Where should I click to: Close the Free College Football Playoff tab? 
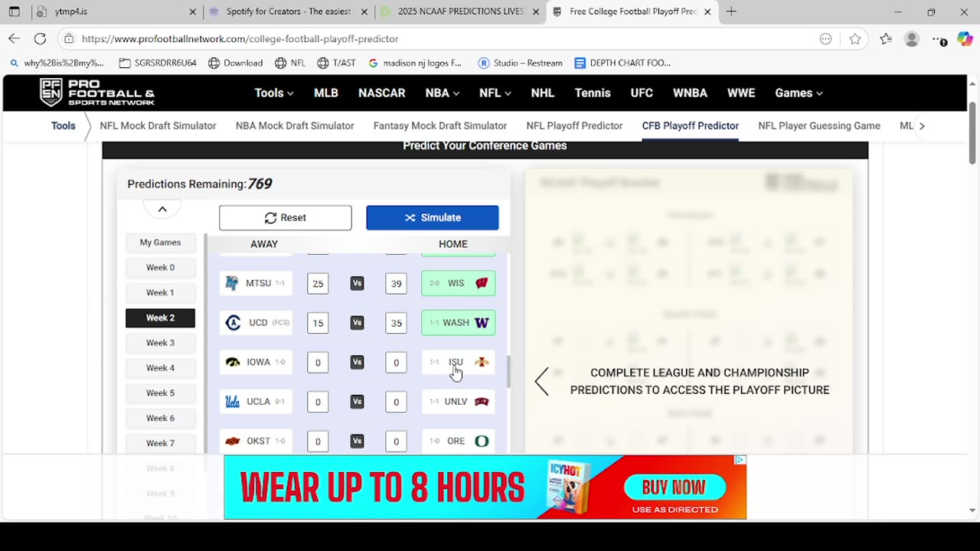707,11
